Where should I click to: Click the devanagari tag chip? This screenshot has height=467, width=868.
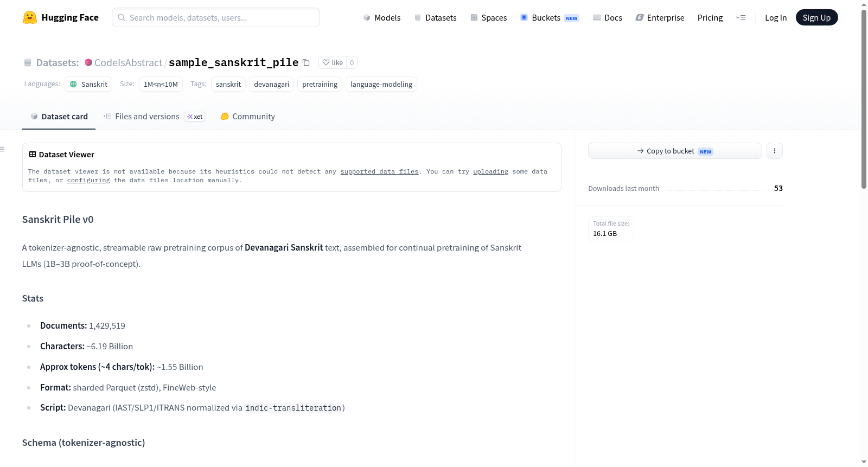[x=271, y=84]
